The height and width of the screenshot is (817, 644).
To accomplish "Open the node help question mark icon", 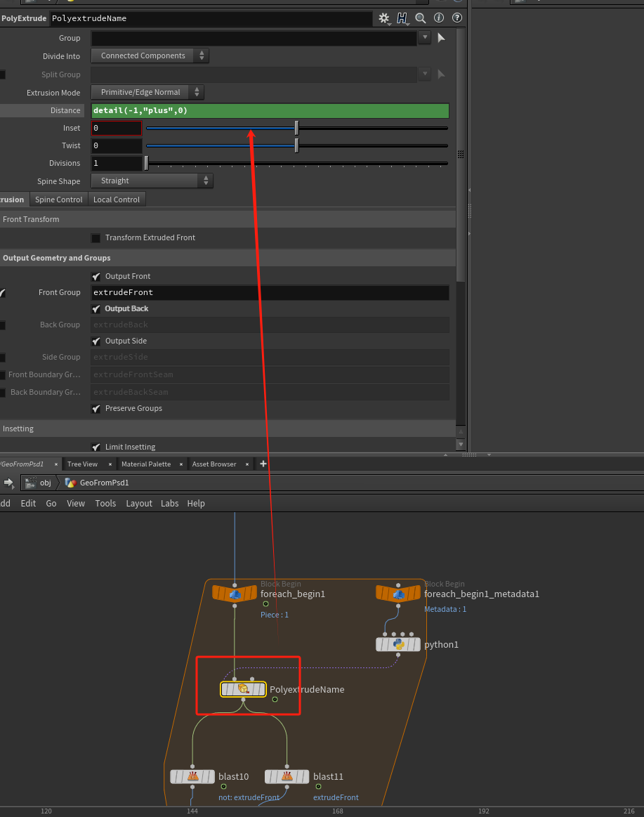I will coord(457,18).
